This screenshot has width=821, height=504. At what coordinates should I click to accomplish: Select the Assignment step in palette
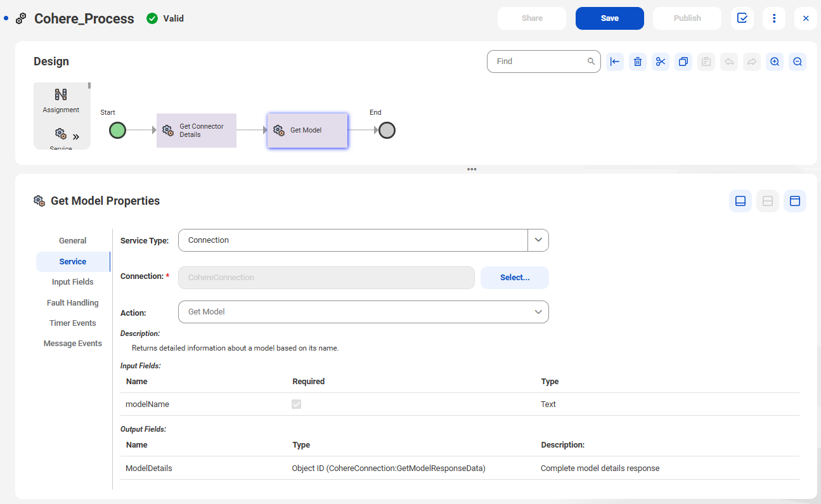tap(61, 101)
